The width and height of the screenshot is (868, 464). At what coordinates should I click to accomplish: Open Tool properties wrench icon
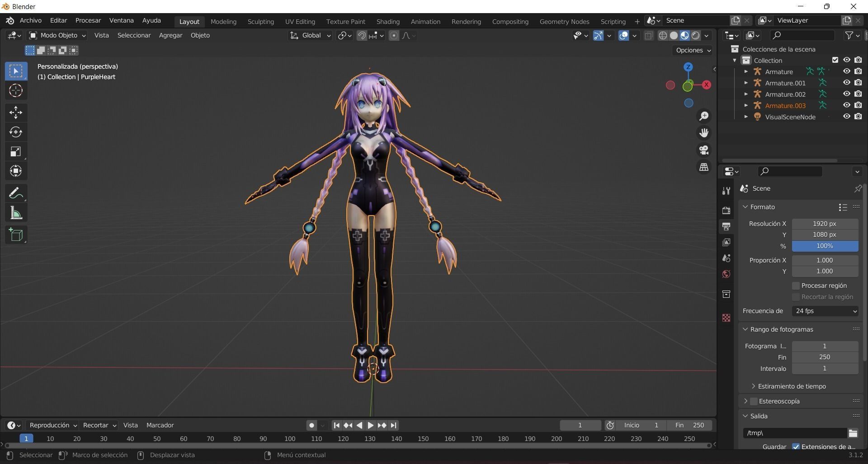[726, 191]
